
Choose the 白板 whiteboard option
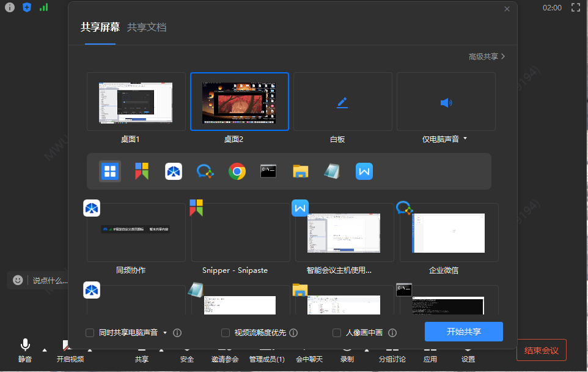(342, 102)
